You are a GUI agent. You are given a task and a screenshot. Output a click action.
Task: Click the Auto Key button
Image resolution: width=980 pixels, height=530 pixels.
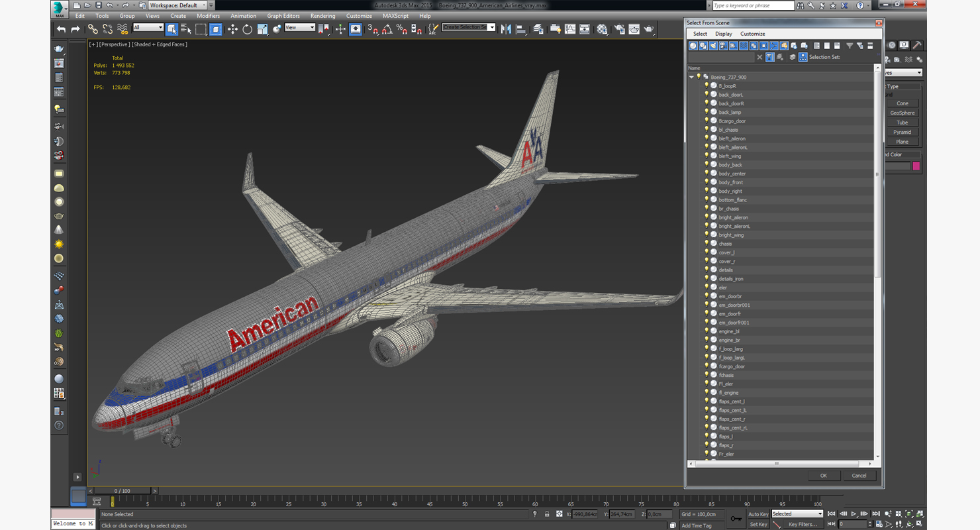758,514
